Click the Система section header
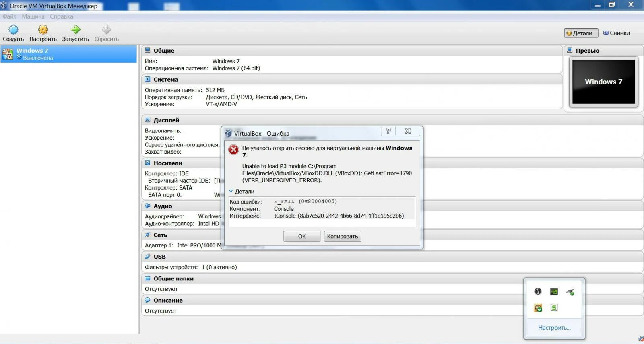644x344 pixels. pyautogui.click(x=352, y=79)
